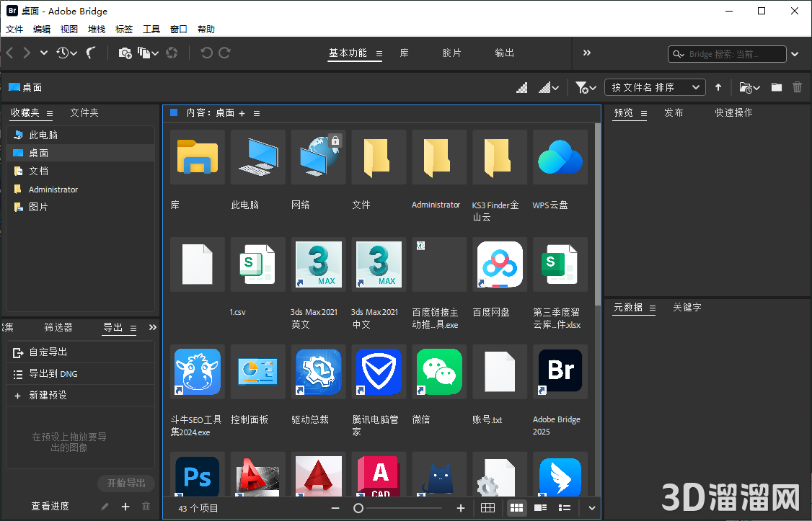Image resolution: width=812 pixels, height=521 pixels.
Task: Click 查看进度 link
Action: (x=50, y=506)
